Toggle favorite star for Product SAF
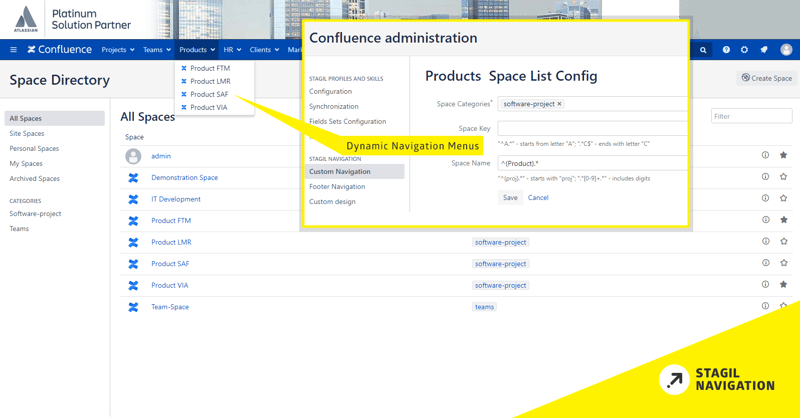The width and height of the screenshot is (800, 418). (784, 263)
